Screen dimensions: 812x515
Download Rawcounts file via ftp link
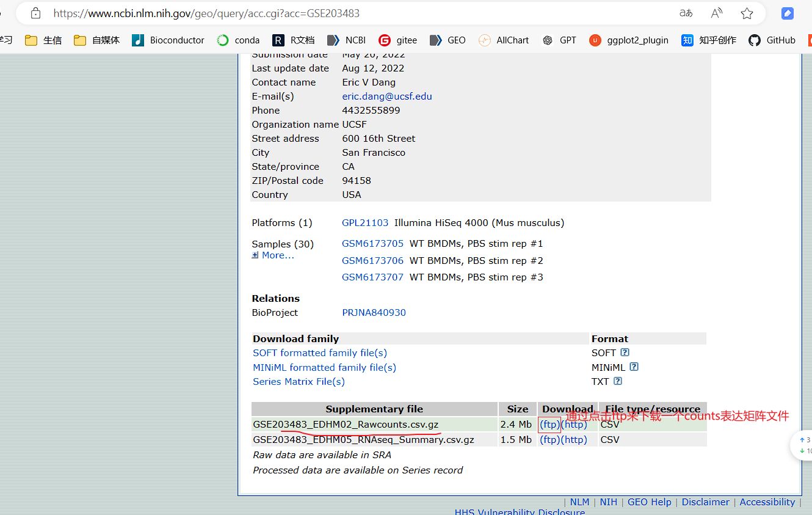coord(549,424)
